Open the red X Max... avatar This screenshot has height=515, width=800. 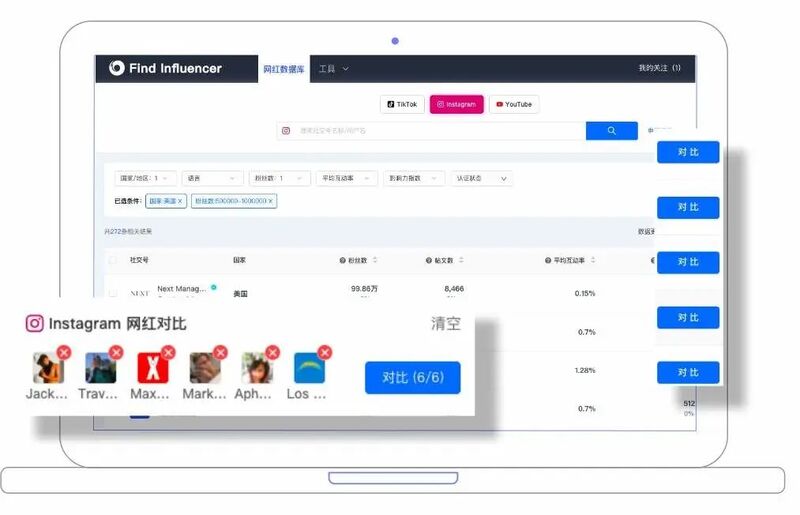[153, 367]
